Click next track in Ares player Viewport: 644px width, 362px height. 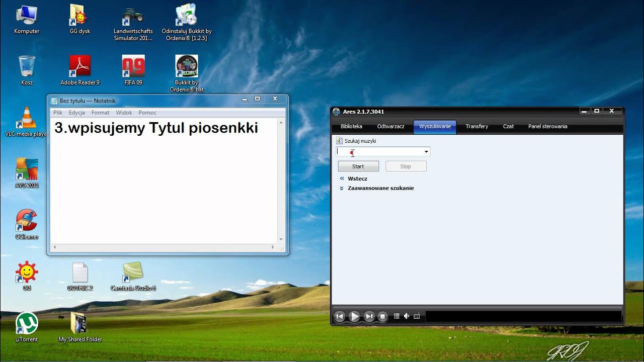tap(369, 316)
